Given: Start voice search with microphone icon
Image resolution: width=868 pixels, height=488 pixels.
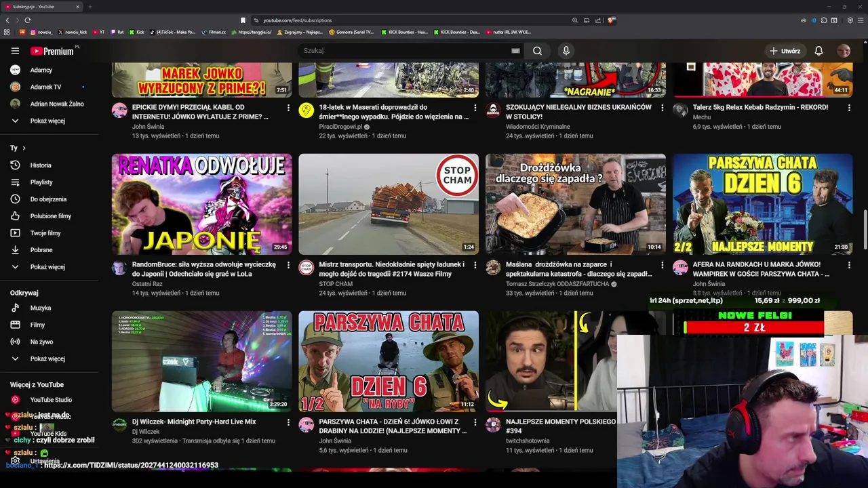Looking at the screenshot, I should pos(566,51).
